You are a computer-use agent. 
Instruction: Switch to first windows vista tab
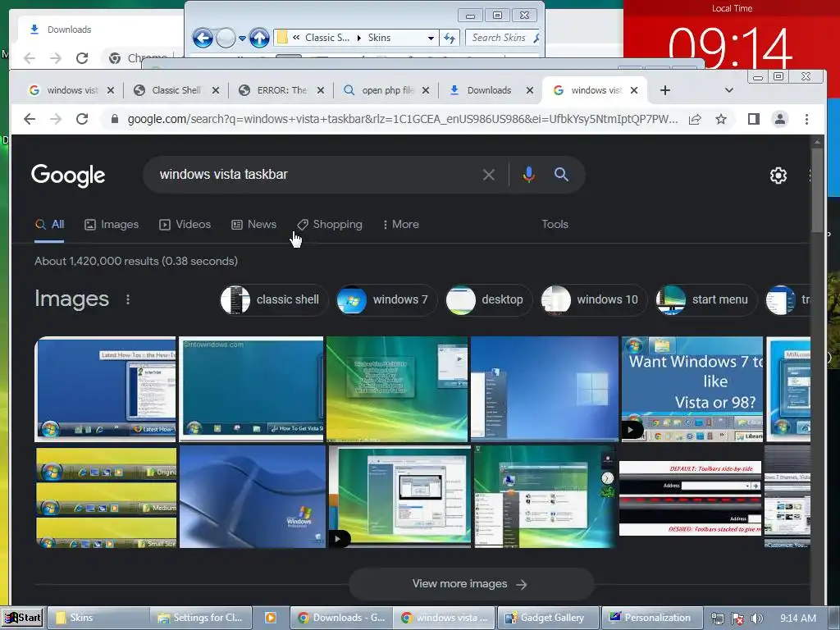click(x=72, y=90)
